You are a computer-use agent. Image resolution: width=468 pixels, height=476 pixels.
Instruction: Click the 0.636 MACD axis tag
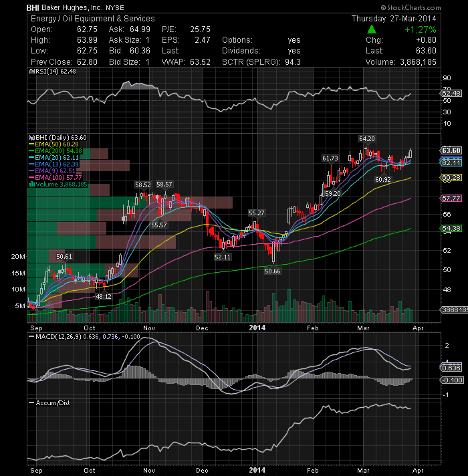(451, 368)
